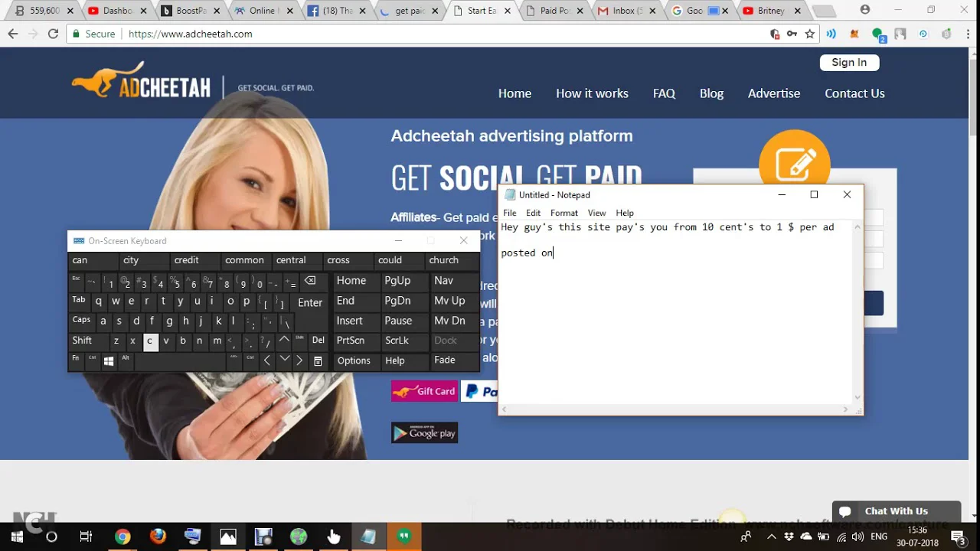This screenshot has width=980, height=551.
Task: Click the Home nav link on Adcheetah
Action: tap(514, 93)
